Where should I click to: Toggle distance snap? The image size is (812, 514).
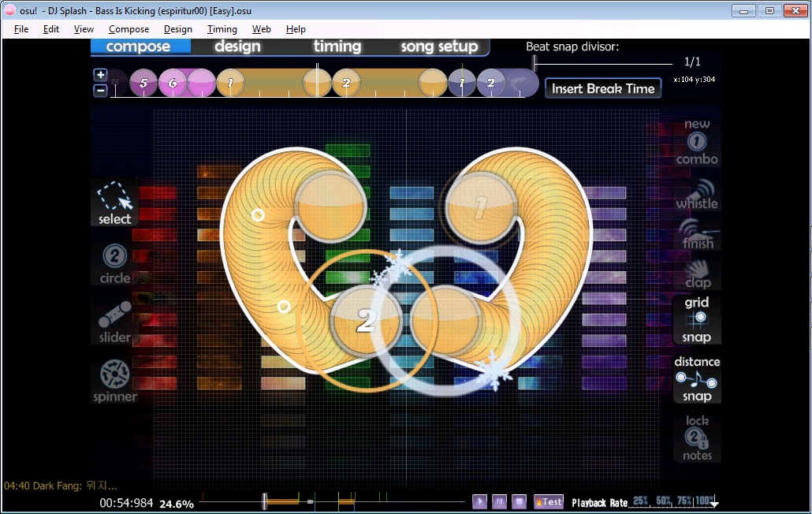(697, 379)
